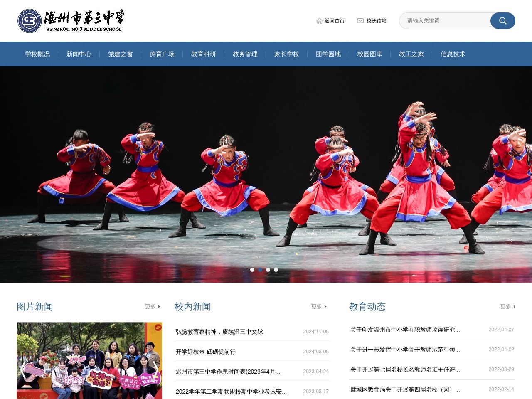This screenshot has height=399, width=532.
Task: Go to 教务管理 section
Action: tap(245, 54)
